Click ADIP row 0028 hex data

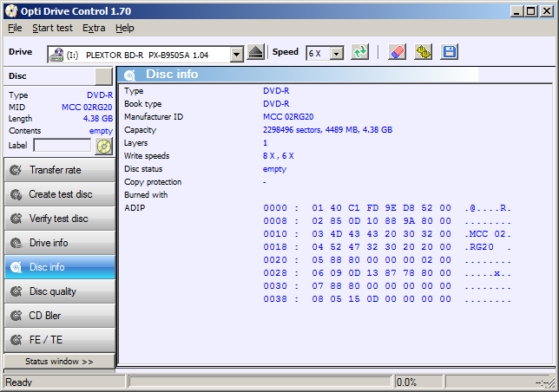[x=381, y=273]
